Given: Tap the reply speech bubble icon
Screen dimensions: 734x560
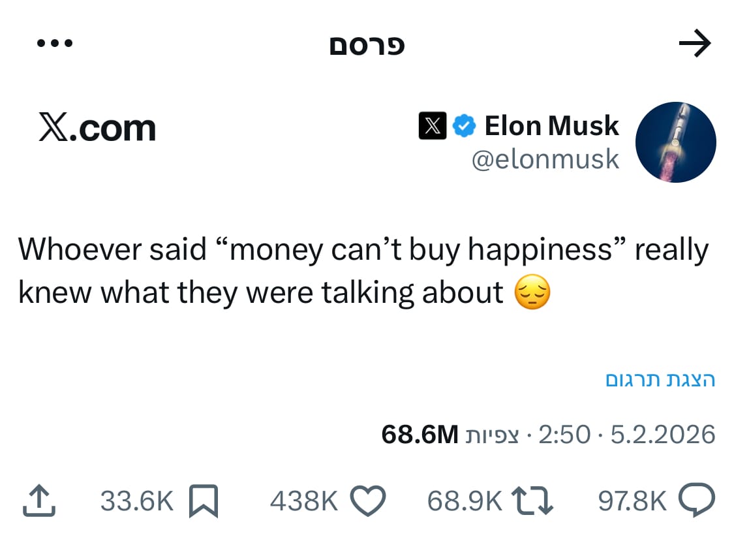Looking at the screenshot, I should [x=697, y=501].
